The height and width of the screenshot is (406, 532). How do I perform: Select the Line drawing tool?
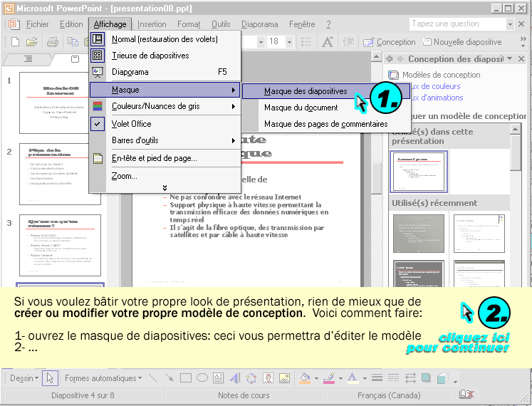(x=153, y=378)
